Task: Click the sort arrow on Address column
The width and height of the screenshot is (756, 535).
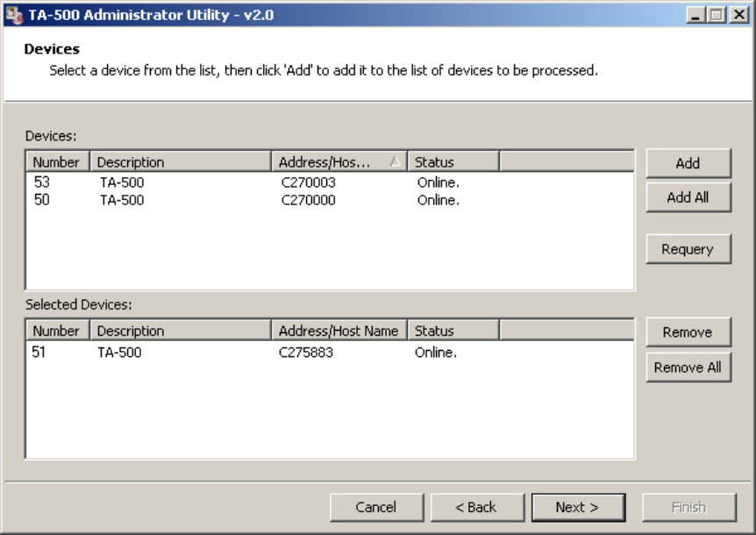Action: pos(396,161)
